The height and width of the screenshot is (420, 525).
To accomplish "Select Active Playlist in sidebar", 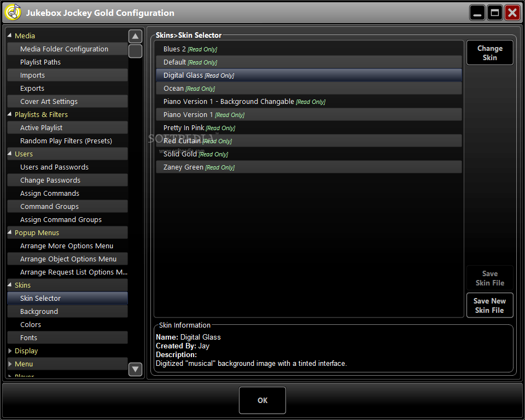I will (67, 127).
